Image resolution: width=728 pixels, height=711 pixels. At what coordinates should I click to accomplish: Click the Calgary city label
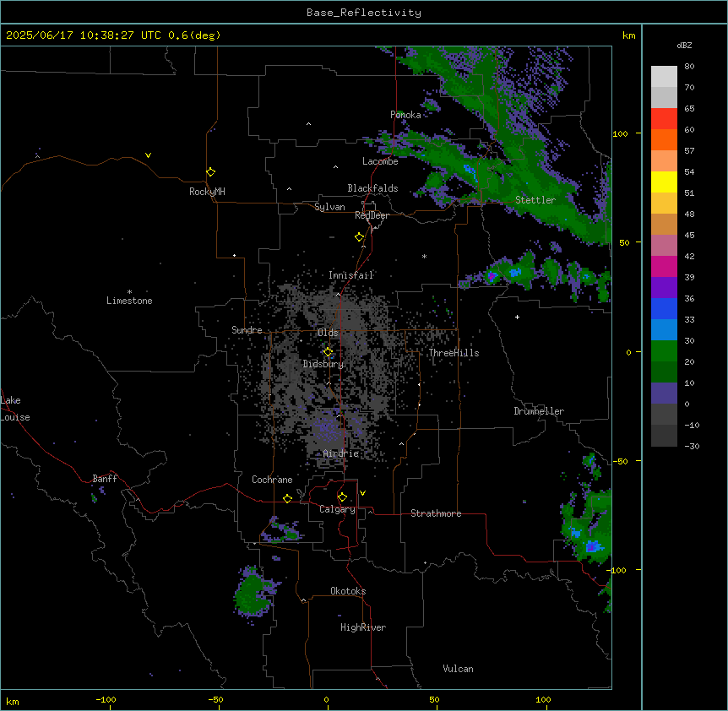[x=338, y=509]
